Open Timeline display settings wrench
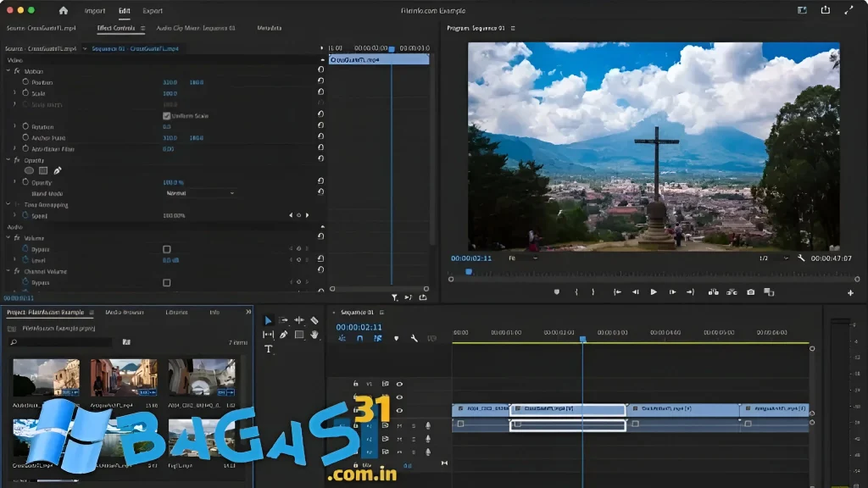Viewport: 868px width, 488px height. [x=414, y=338]
